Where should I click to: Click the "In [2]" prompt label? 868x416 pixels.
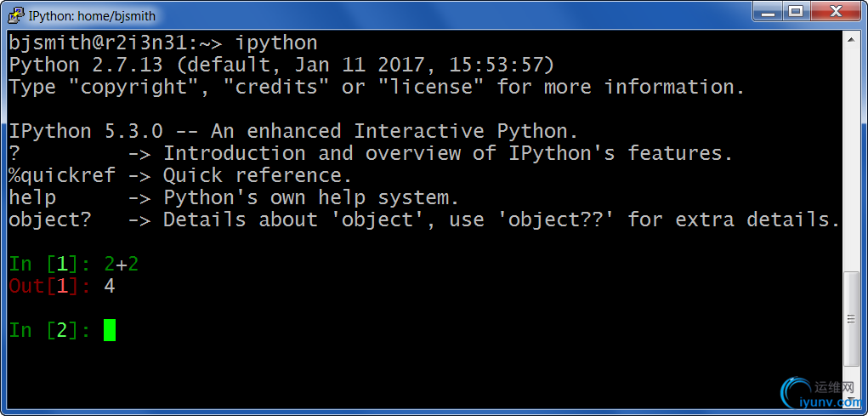point(44,330)
